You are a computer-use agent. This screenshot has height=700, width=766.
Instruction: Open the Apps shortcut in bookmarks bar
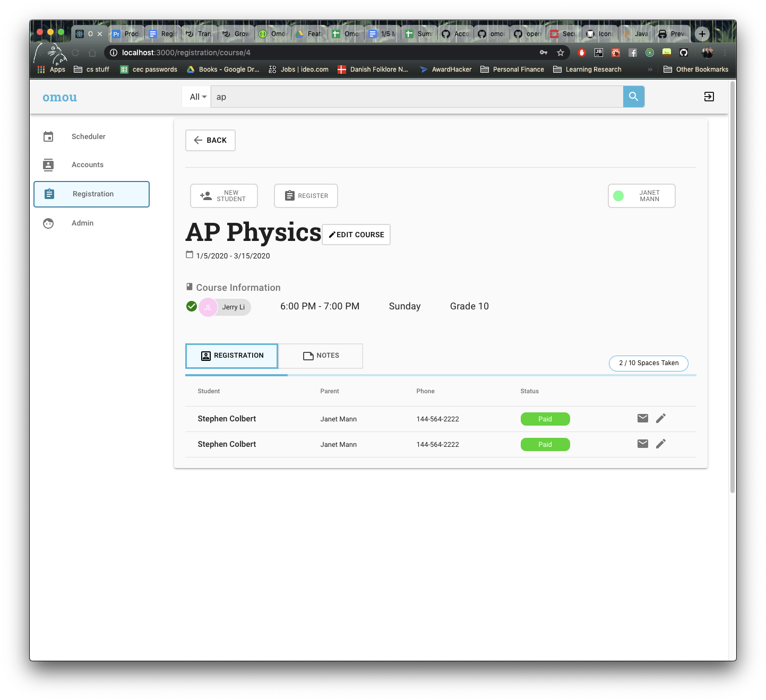[x=51, y=70]
